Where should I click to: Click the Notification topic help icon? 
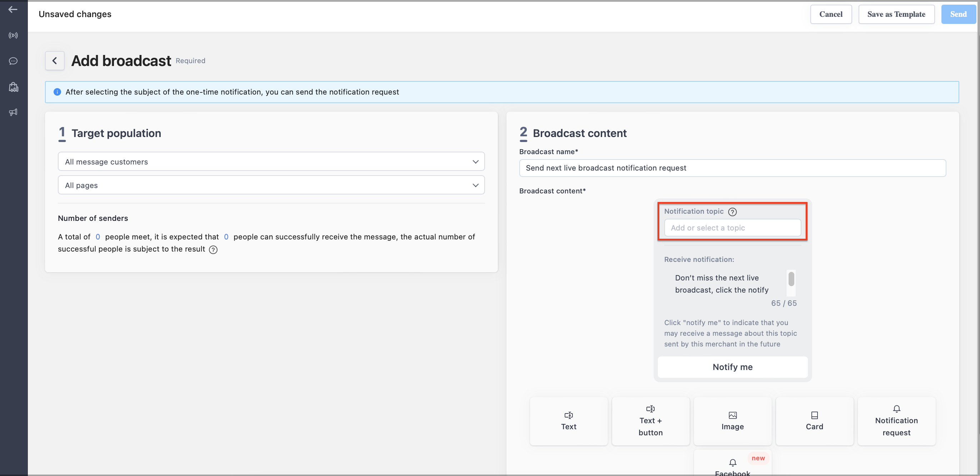point(732,212)
